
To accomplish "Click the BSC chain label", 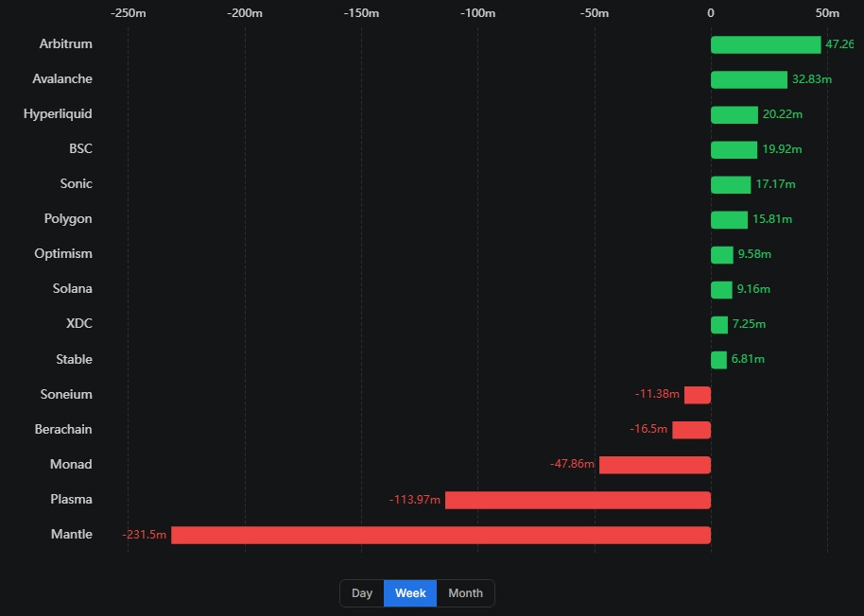I will click(80, 148).
